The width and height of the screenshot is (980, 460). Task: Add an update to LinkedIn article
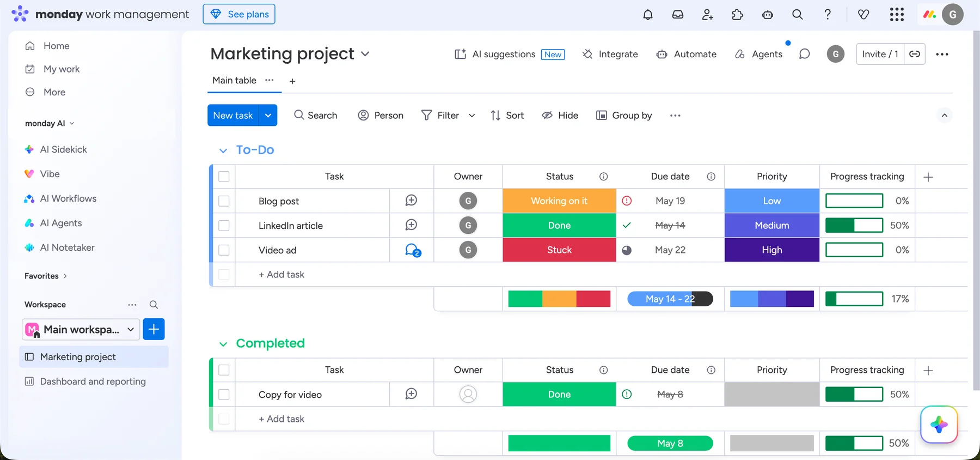point(411,225)
